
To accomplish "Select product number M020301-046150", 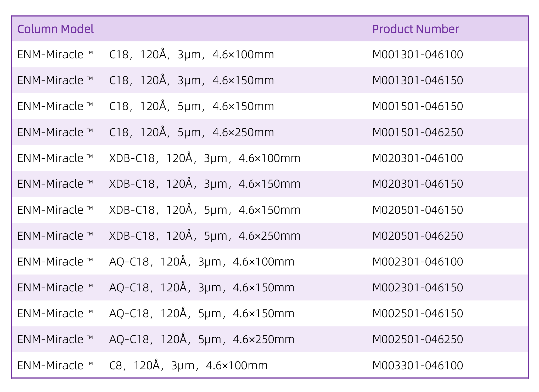I will pos(418,184).
